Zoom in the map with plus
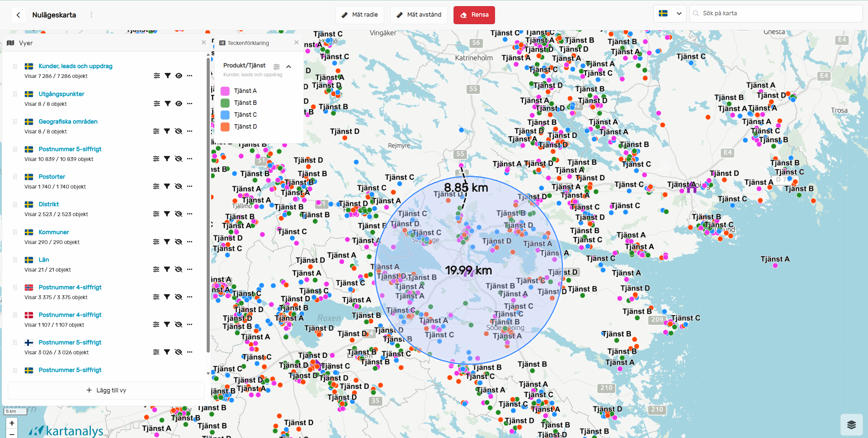Screen dimensions: 868x438 (12, 423)
